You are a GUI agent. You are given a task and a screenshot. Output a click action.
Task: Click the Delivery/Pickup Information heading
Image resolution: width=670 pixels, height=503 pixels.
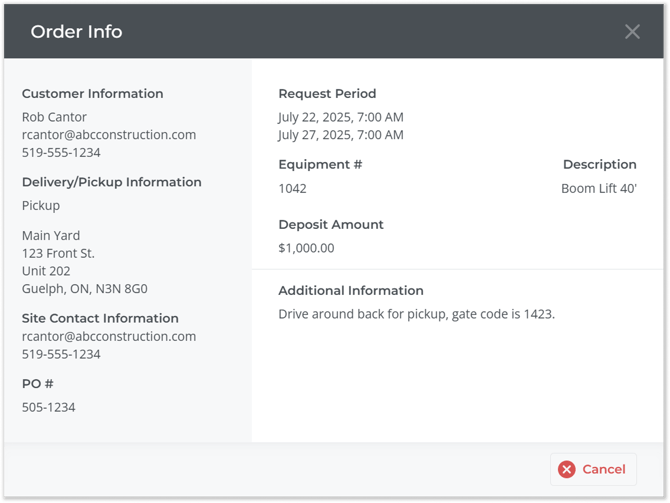[111, 182]
